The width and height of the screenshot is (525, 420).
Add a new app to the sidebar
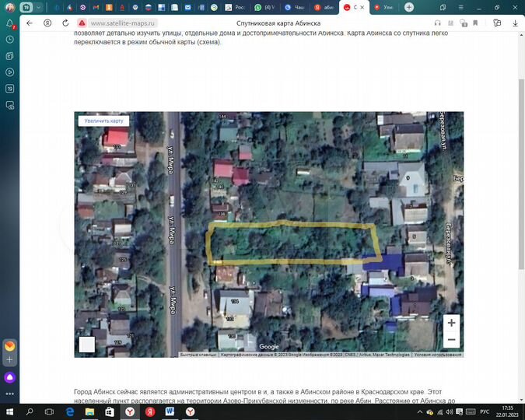[9, 359]
